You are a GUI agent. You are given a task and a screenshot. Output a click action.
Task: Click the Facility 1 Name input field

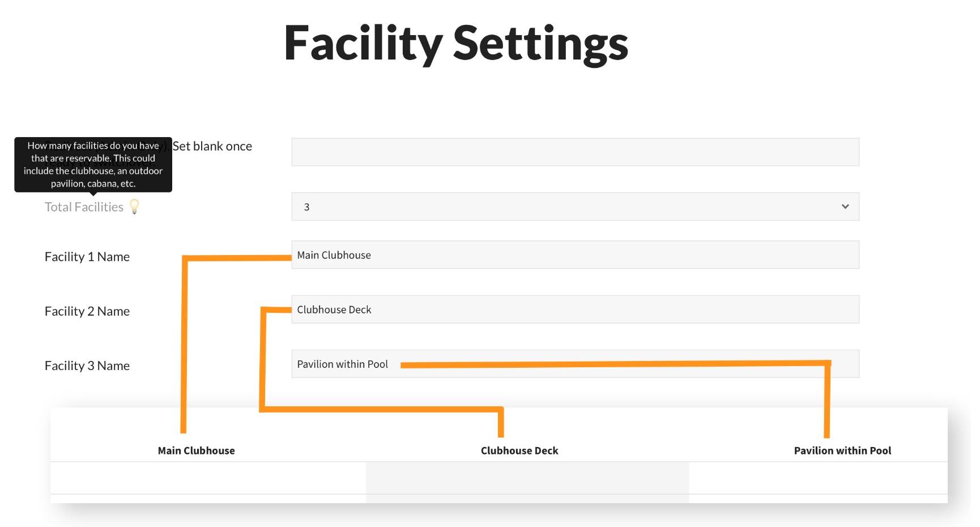click(x=574, y=254)
